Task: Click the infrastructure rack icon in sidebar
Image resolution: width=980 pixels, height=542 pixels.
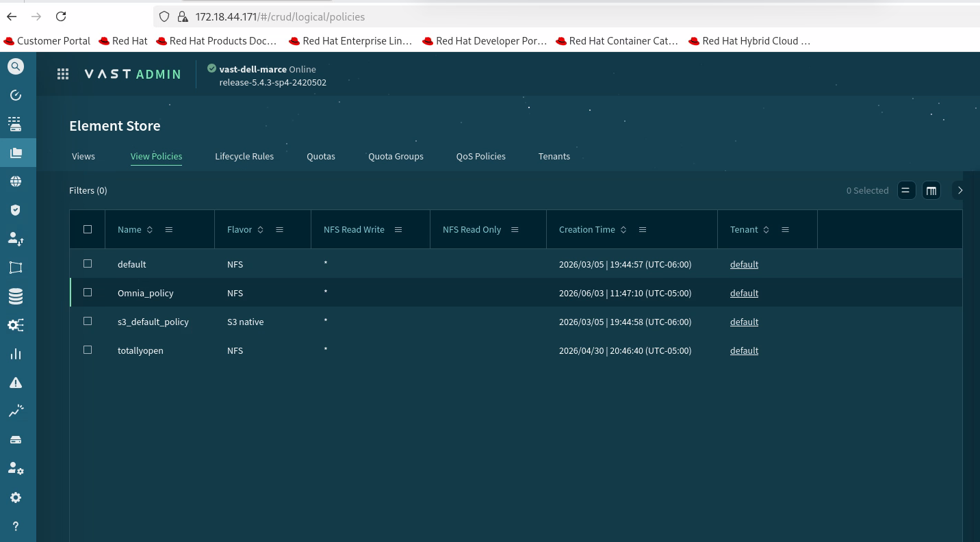Action: coord(15,124)
